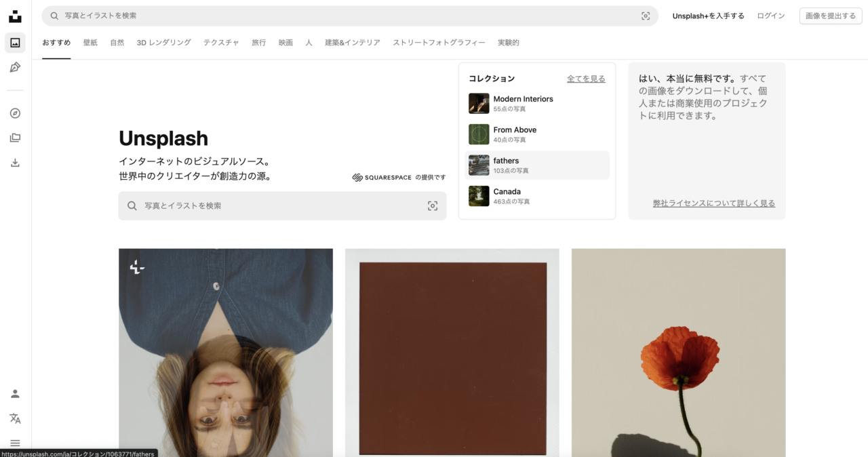Click the Squarespace sponsor logo
This screenshot has width=868, height=457.
click(382, 178)
